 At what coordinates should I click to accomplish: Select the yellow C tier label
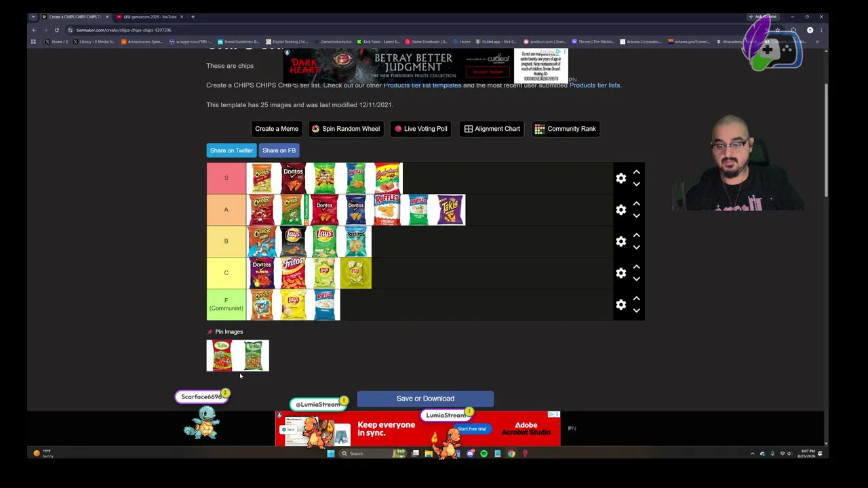point(226,273)
